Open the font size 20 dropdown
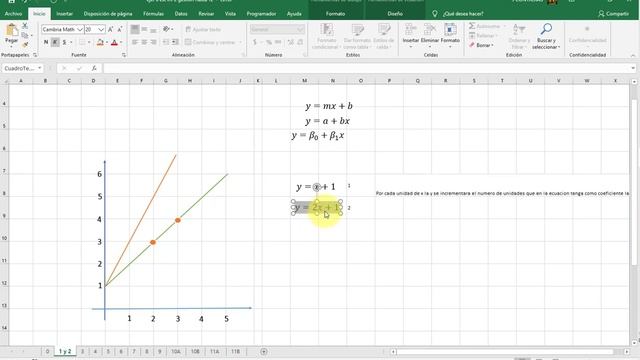This screenshot has height=360, width=640. [x=101, y=29]
